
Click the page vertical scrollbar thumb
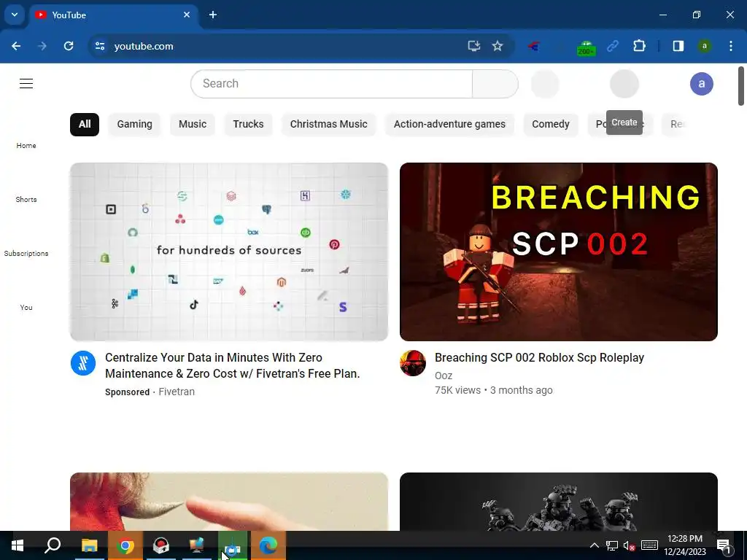pos(741,86)
